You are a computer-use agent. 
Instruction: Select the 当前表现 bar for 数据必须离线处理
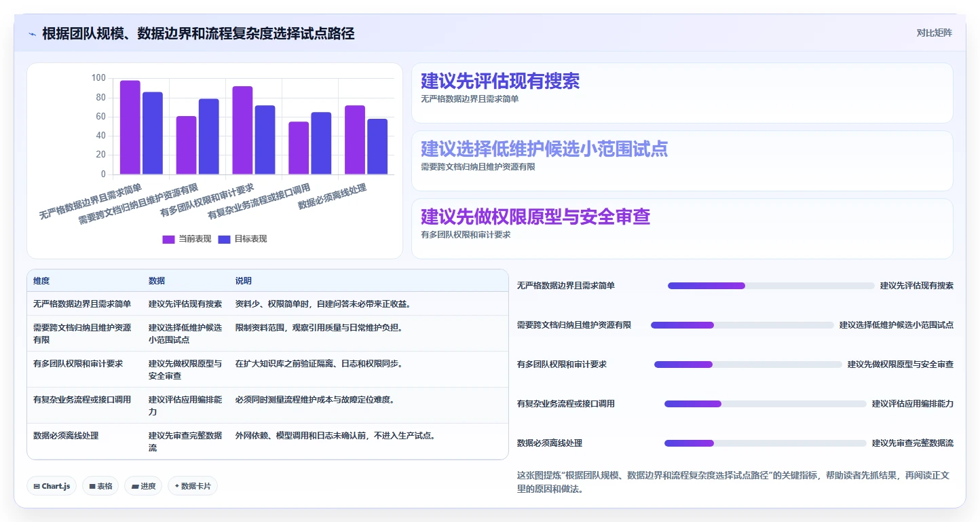355,140
